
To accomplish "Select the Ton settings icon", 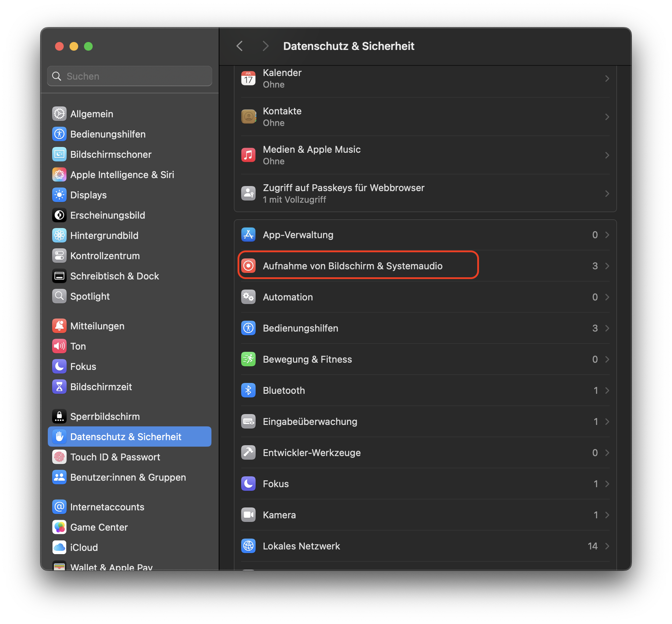I will 59,346.
